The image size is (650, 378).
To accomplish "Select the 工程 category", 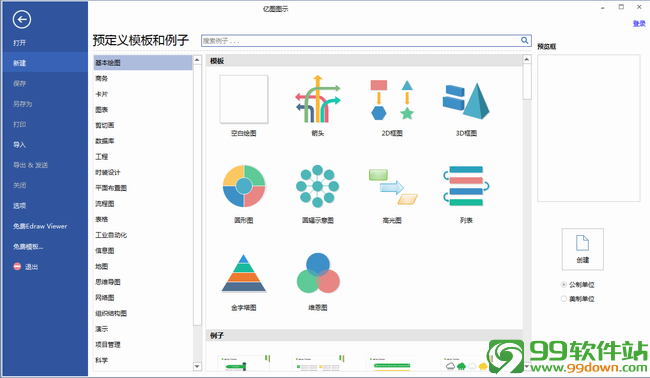I will pos(102,157).
